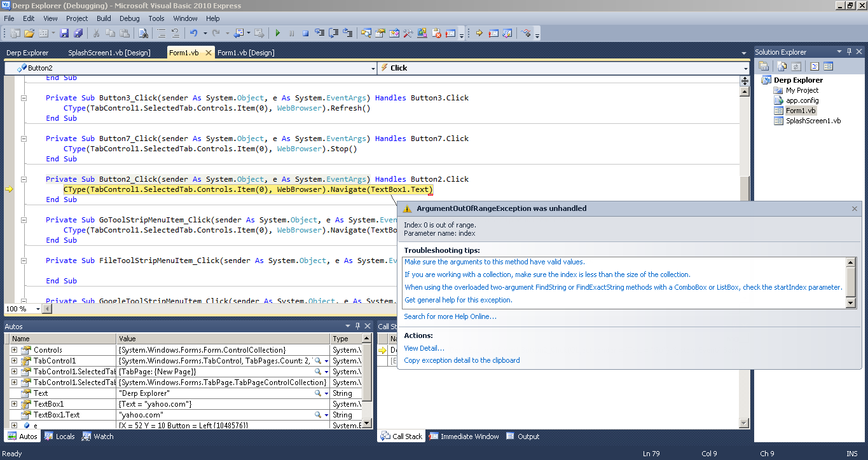
Task: Click the Save All multi-floppy icon
Action: [78, 33]
